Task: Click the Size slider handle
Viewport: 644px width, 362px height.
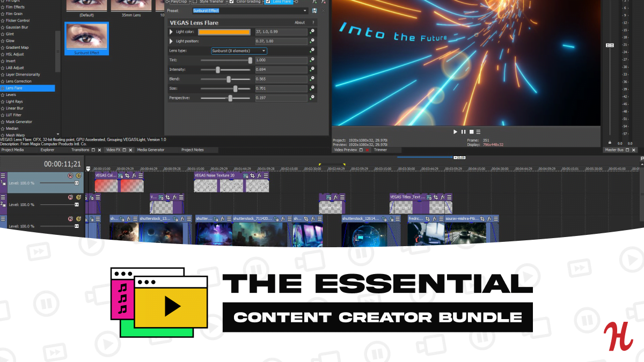Action: click(235, 88)
